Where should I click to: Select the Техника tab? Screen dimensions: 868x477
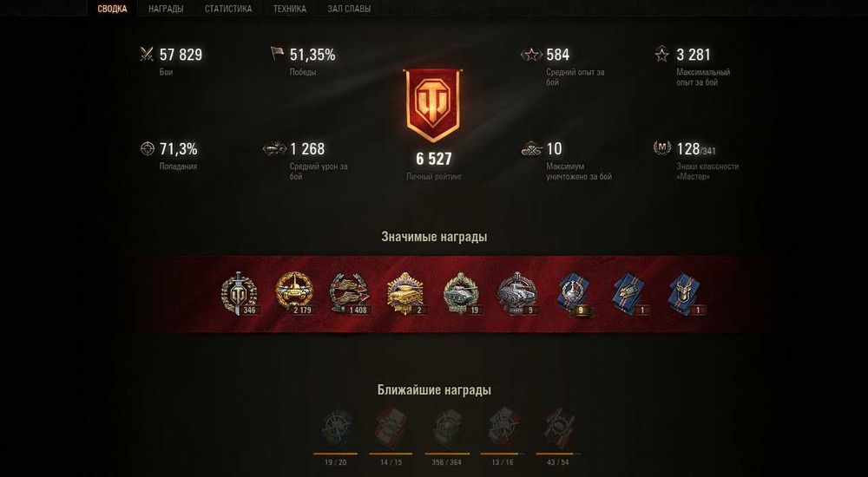point(290,9)
